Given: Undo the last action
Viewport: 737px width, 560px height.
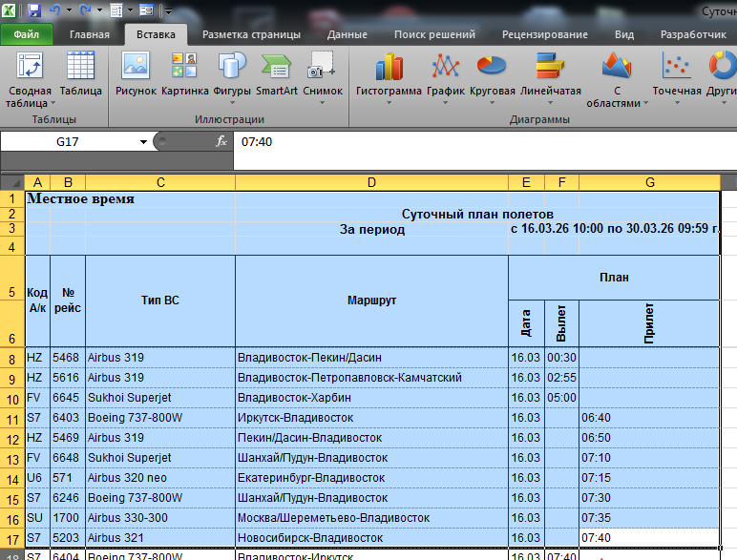Looking at the screenshot, I should coord(55,10).
